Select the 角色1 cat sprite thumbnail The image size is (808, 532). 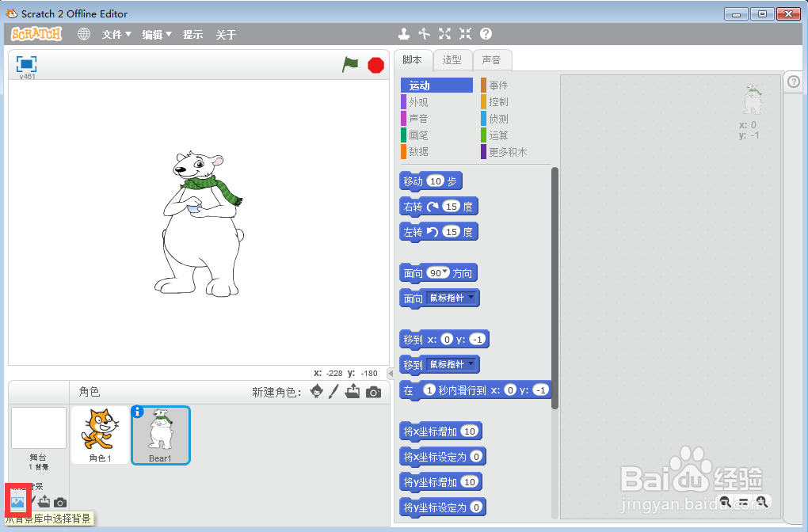click(100, 431)
